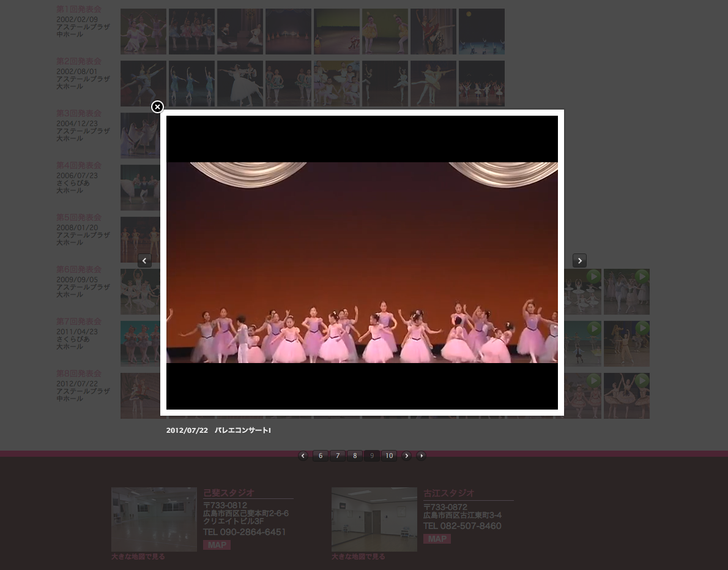Click the previous arrow in the pagination bar
This screenshot has width=728, height=570.
303,456
